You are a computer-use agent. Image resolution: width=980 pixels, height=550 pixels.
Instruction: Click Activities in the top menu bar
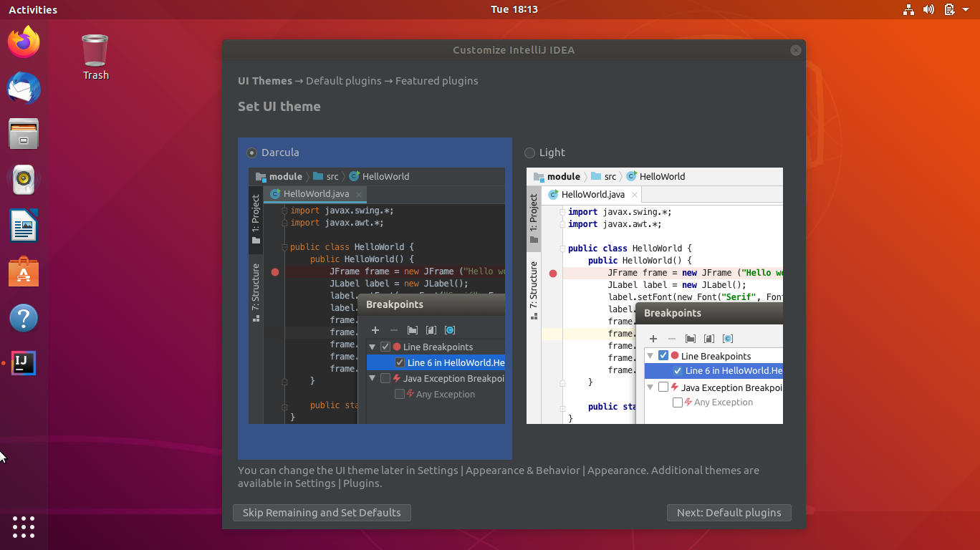pos(32,9)
